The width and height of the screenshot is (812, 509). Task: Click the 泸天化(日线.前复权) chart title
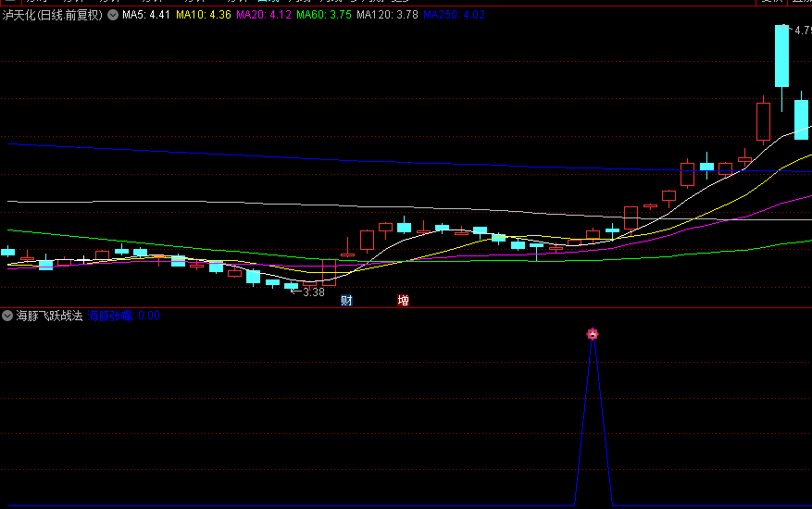coord(52,15)
